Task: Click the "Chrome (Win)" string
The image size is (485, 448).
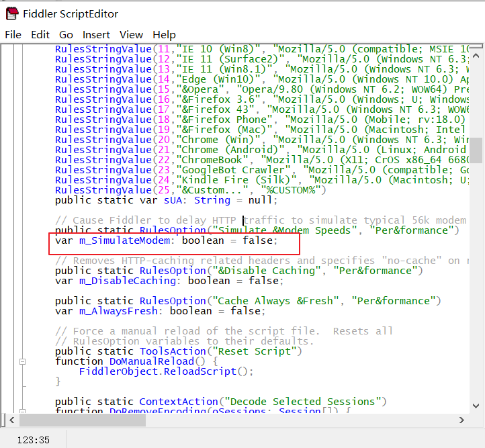Action: pos(218,140)
